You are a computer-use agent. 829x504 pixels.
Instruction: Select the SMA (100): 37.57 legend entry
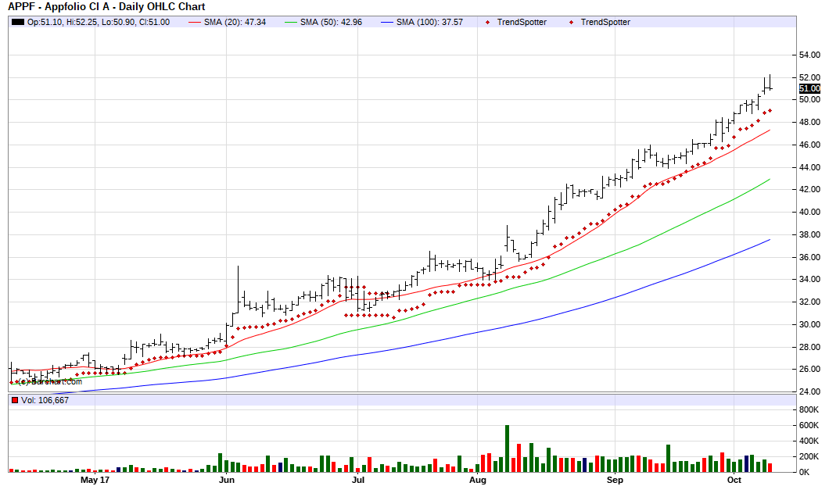pos(429,22)
